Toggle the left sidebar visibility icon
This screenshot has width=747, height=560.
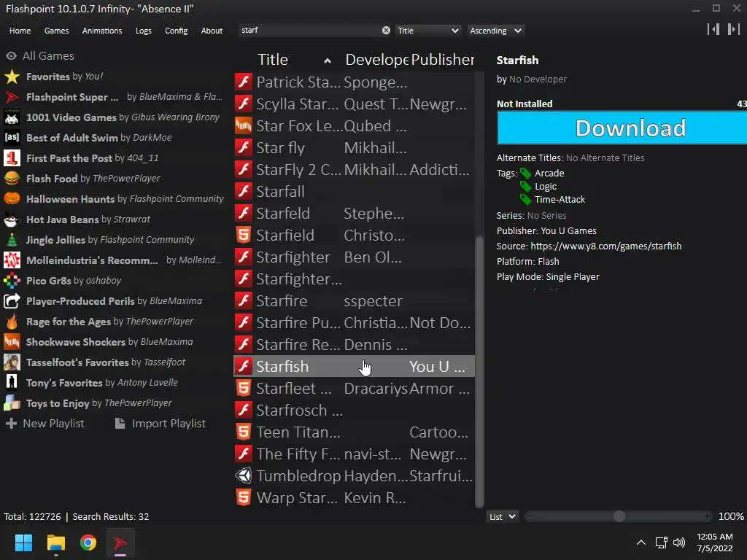click(713, 29)
